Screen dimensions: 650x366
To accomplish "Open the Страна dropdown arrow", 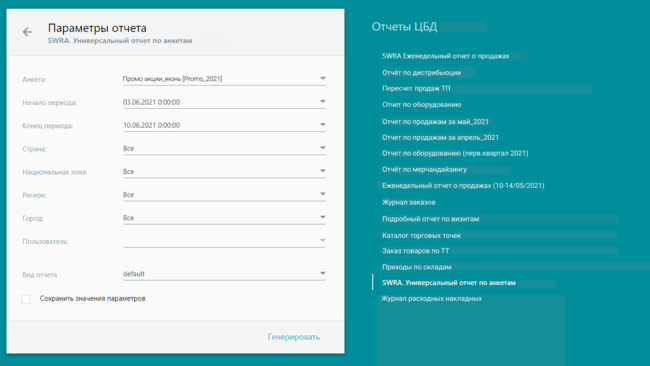I will tap(323, 148).
